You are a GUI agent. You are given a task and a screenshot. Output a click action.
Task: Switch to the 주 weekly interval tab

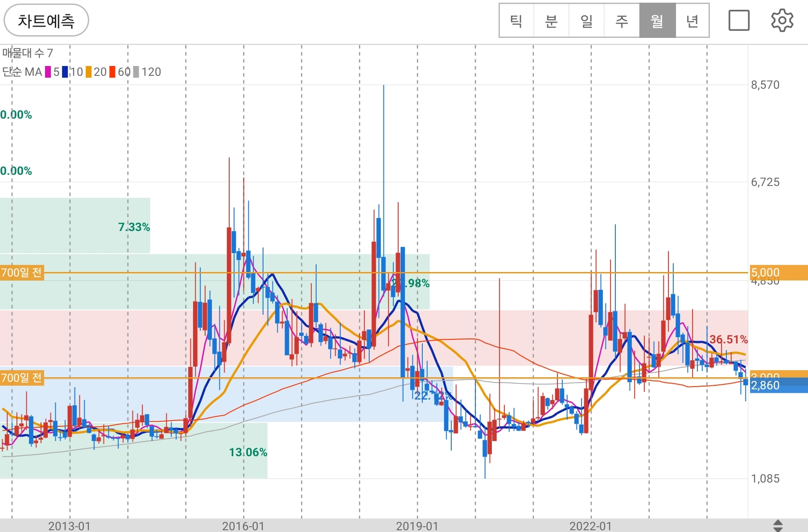pyautogui.click(x=622, y=21)
